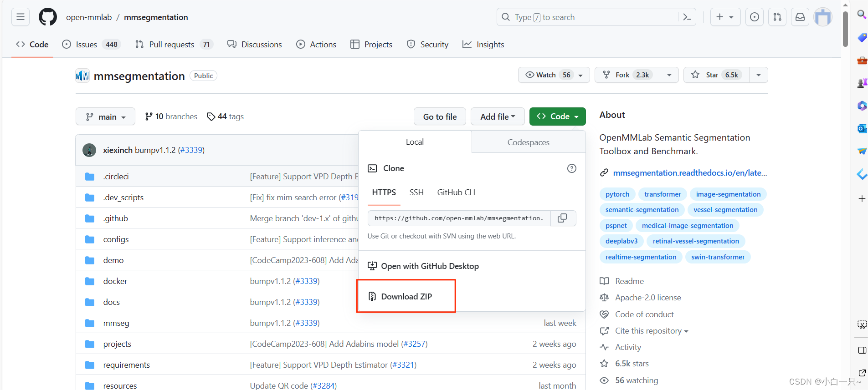
Task: Expand the create new plus dropdown
Action: pyautogui.click(x=725, y=17)
